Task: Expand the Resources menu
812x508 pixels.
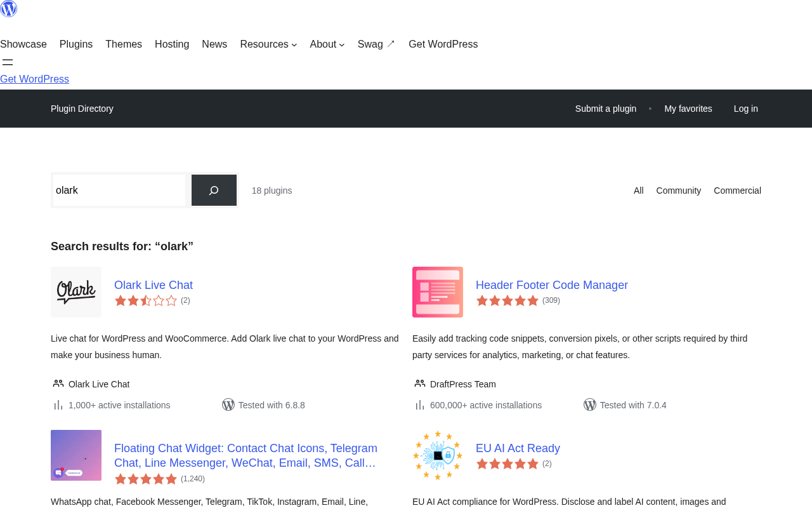Action: click(x=268, y=44)
